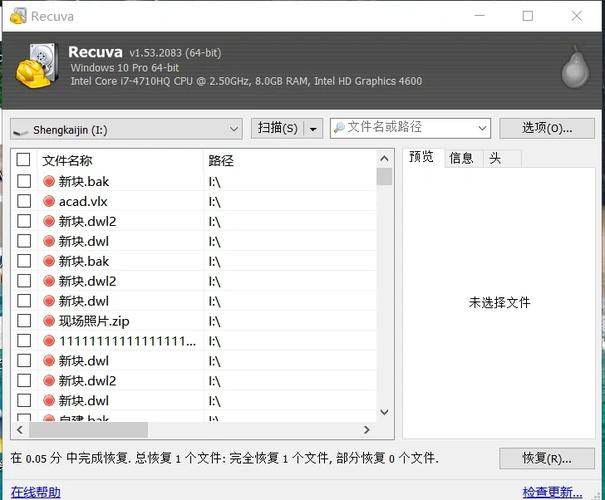Click the 检查更新... link

click(x=552, y=492)
